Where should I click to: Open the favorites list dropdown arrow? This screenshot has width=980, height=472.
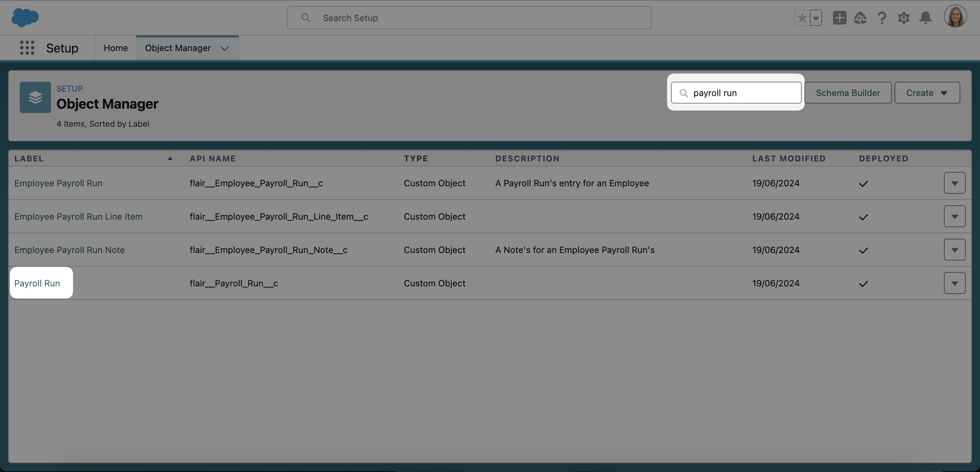click(816, 17)
